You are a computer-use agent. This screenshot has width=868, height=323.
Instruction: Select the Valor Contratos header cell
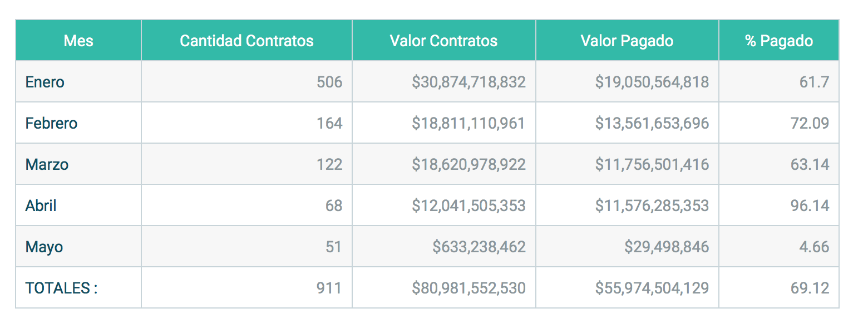tap(443, 41)
